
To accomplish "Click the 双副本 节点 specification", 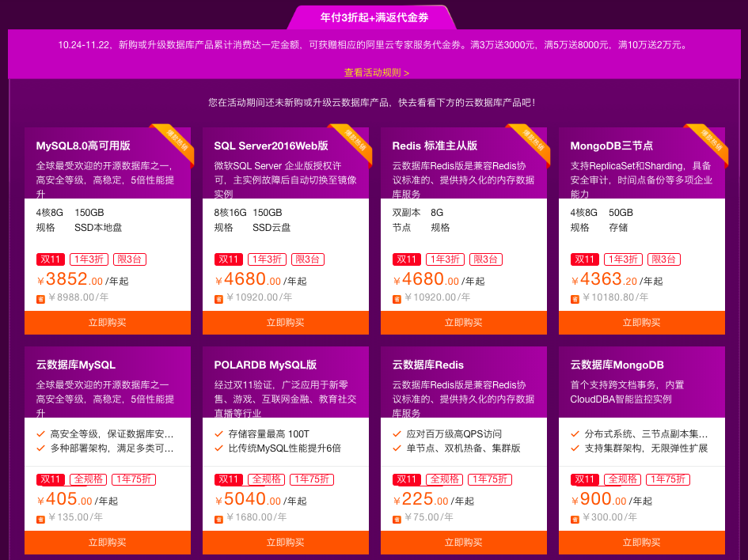I will pyautogui.click(x=406, y=220).
